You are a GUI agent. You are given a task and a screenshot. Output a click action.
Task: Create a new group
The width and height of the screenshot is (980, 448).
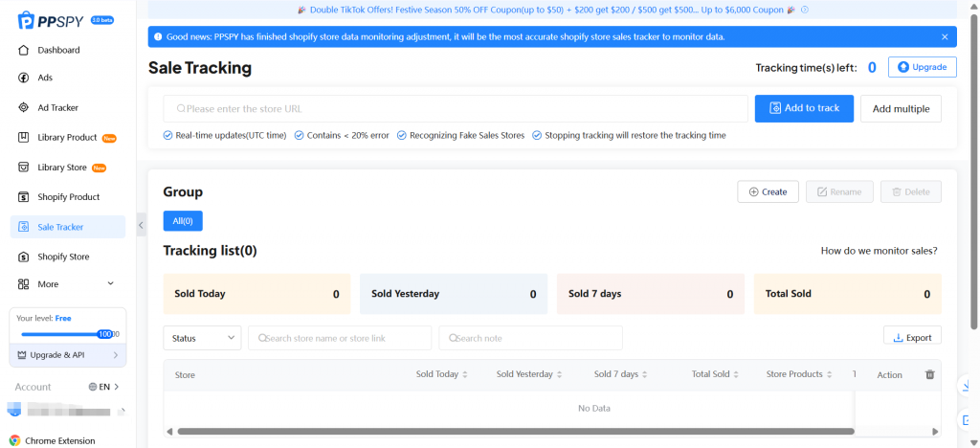coord(768,191)
